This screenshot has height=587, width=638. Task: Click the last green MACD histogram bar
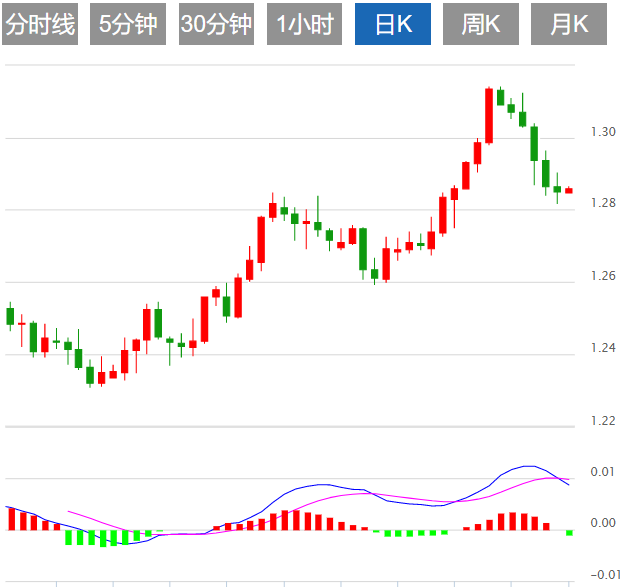(569, 533)
